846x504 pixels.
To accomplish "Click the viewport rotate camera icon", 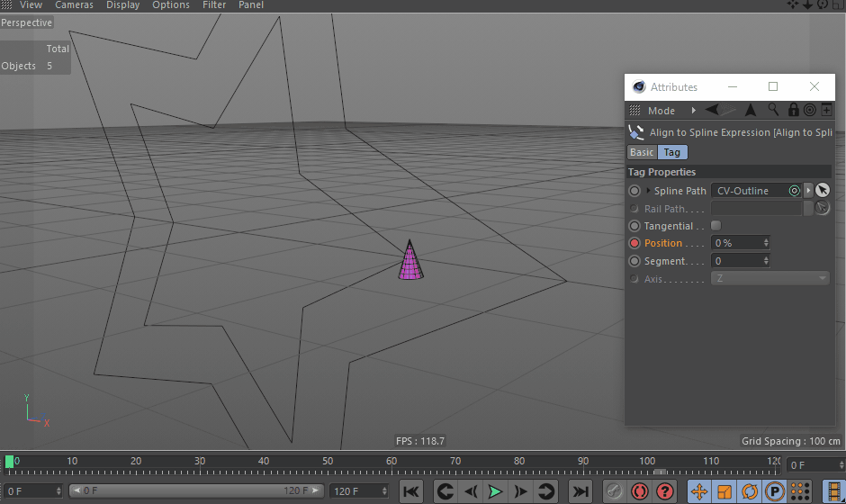I will (x=823, y=4).
